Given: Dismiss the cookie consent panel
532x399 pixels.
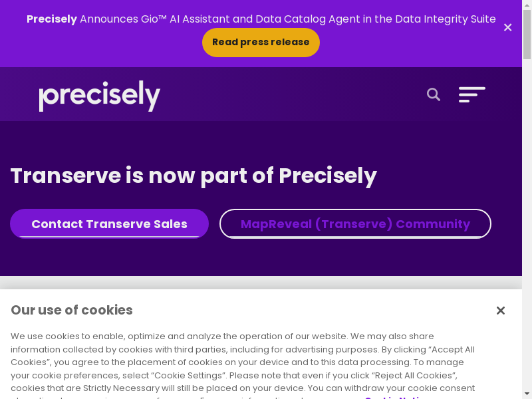Looking at the screenshot, I should [x=501, y=311].
